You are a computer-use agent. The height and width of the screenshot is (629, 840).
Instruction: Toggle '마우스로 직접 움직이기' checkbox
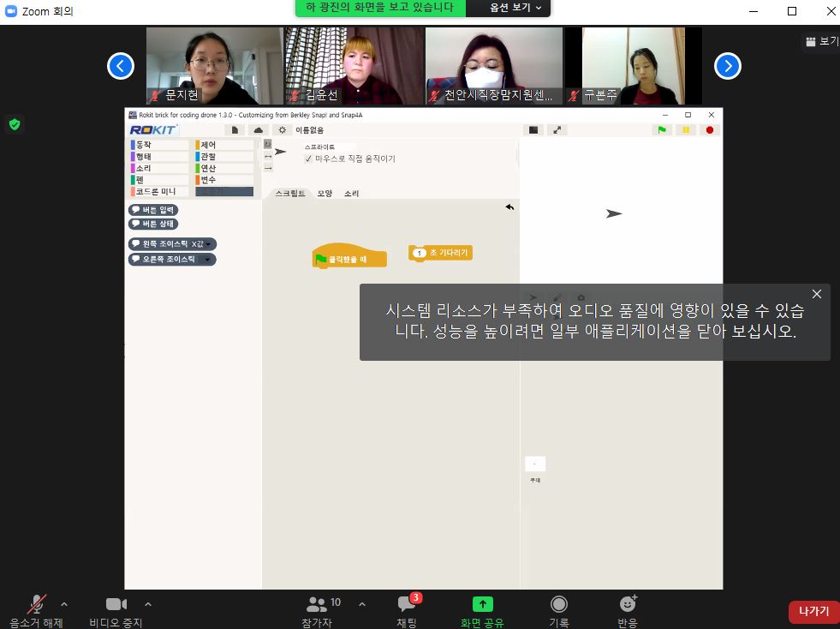coord(309,159)
